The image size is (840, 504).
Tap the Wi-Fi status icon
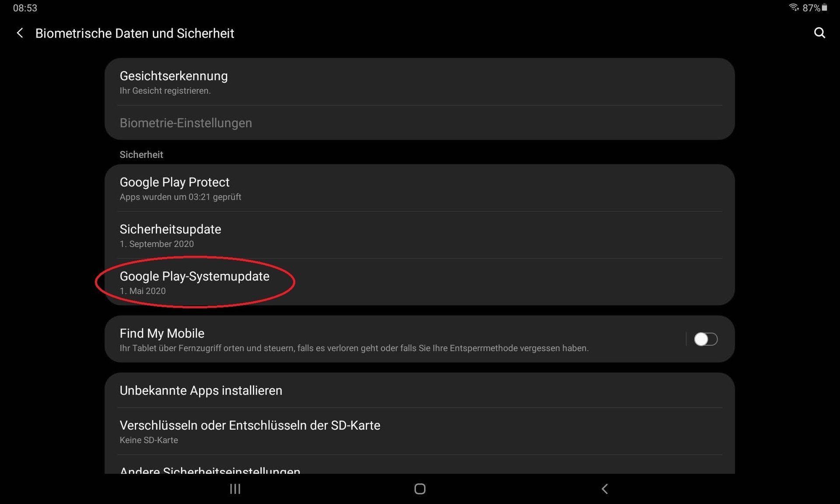[794, 7]
